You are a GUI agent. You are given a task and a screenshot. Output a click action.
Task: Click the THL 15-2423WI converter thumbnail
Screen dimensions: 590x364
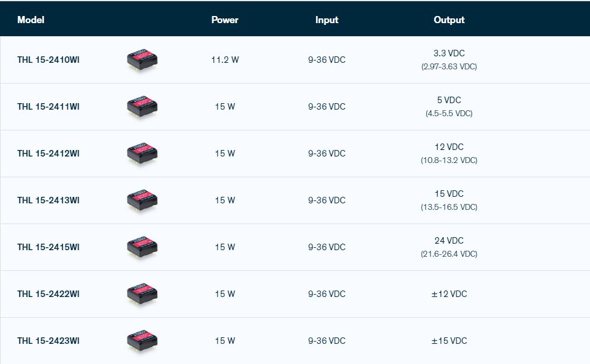(x=142, y=341)
